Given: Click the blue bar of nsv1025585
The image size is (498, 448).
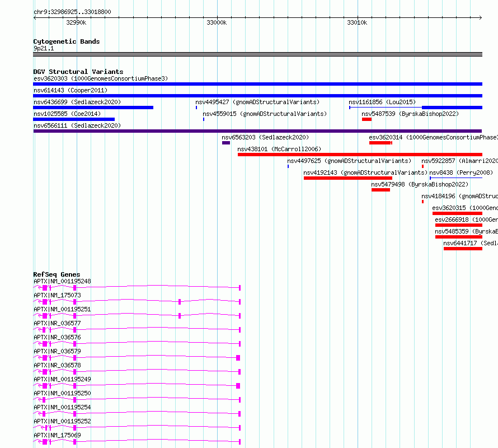Looking at the screenshot, I should 74,119.
